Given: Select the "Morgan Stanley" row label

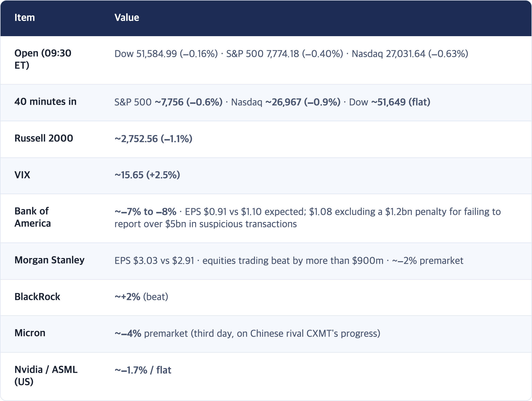Looking at the screenshot, I should (49, 260).
